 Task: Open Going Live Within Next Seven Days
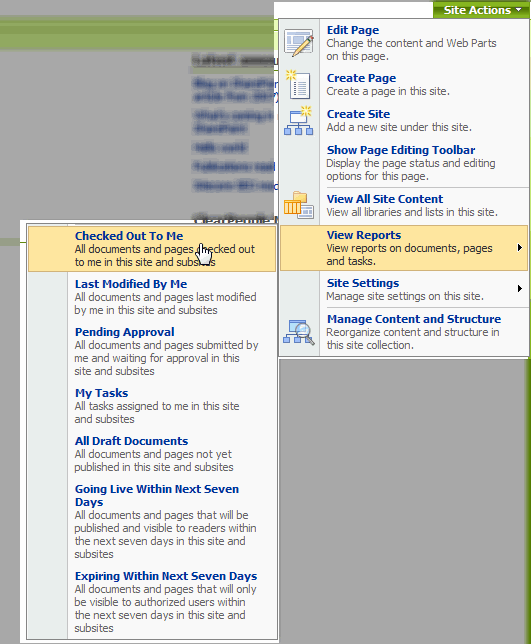pyautogui.click(x=152, y=521)
